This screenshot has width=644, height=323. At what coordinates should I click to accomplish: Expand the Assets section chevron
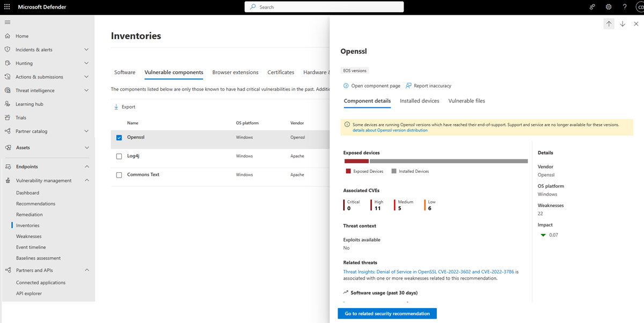(87, 148)
